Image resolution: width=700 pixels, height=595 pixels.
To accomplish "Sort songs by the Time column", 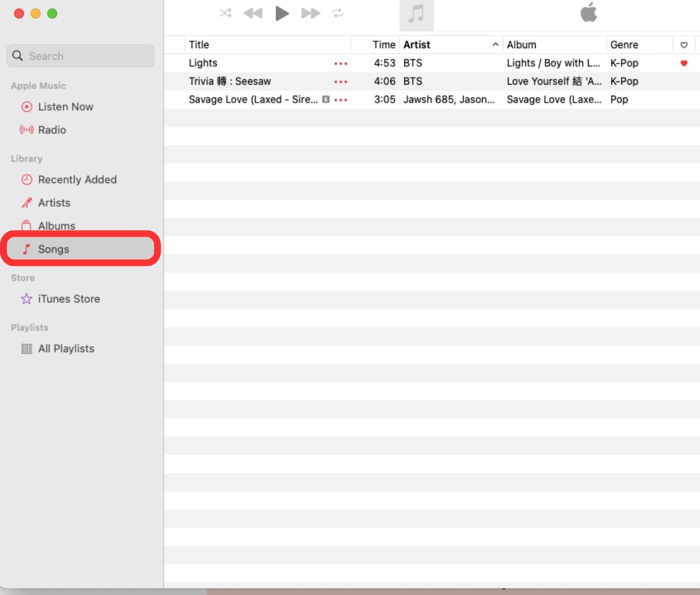I will (x=375, y=45).
